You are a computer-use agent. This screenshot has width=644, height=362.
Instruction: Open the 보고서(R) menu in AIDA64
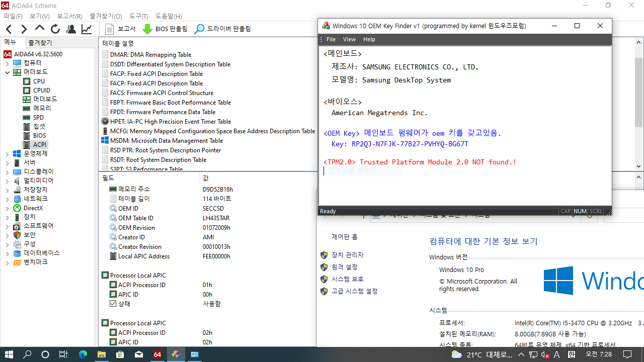[x=69, y=17]
